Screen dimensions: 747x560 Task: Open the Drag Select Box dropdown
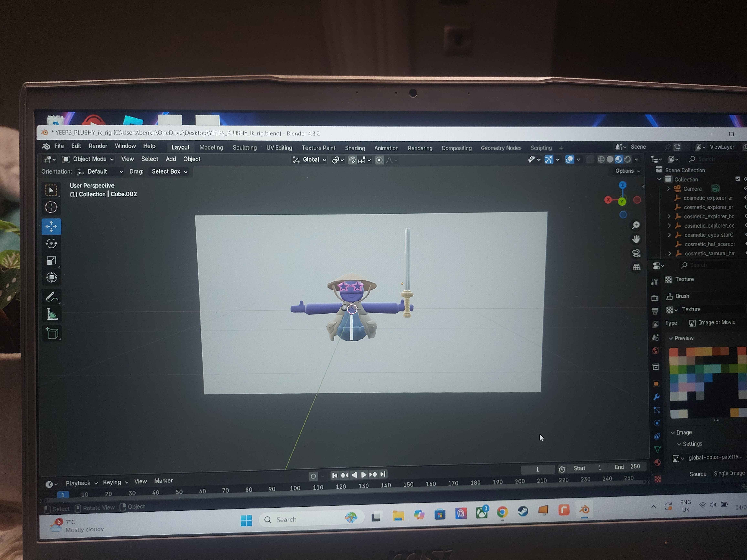coord(169,171)
